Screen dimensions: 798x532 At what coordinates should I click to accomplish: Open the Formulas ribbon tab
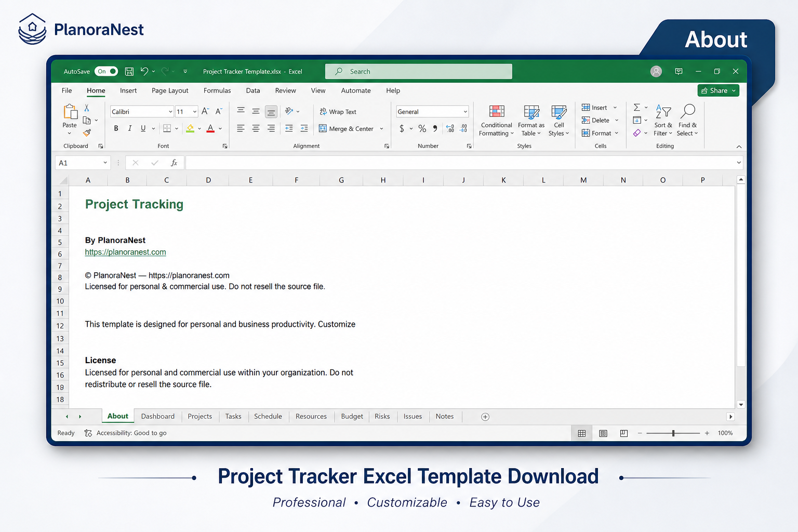[x=217, y=90]
